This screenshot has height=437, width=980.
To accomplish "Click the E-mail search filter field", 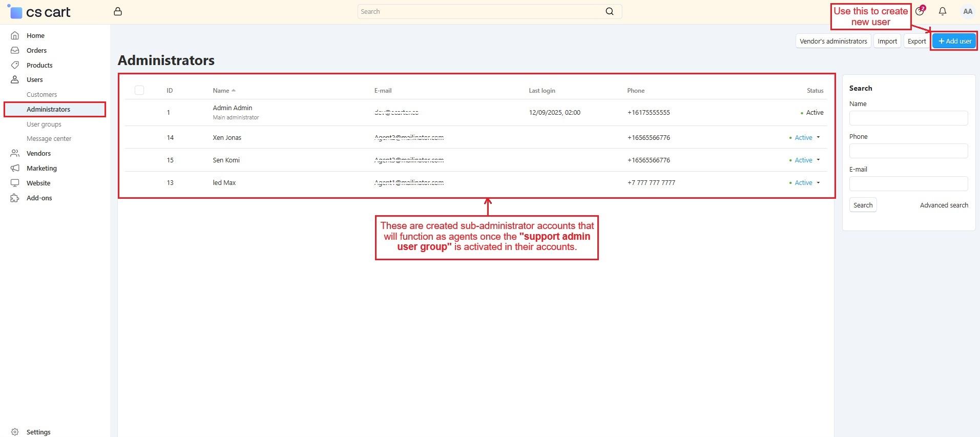I will pyautogui.click(x=908, y=183).
